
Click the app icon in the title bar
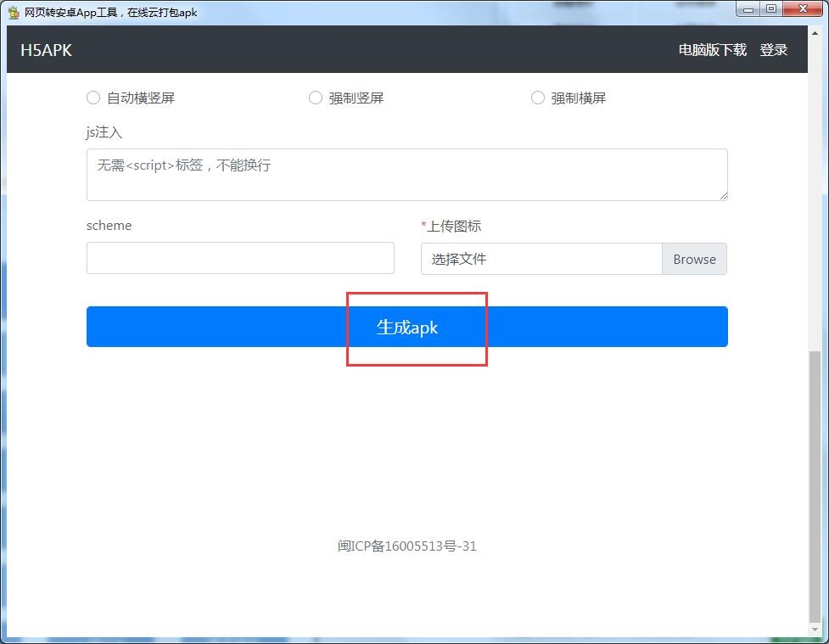coord(14,13)
